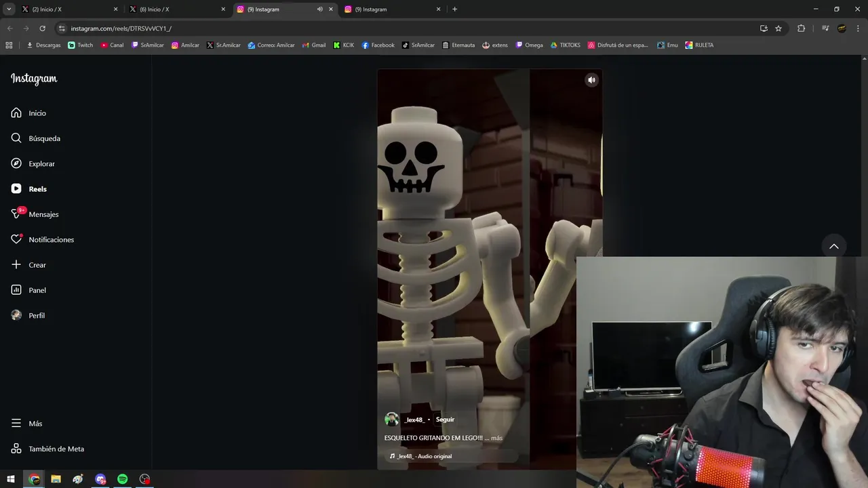The width and height of the screenshot is (868, 488).
Task: Open the media control button in toolbar
Action: tap(825, 28)
